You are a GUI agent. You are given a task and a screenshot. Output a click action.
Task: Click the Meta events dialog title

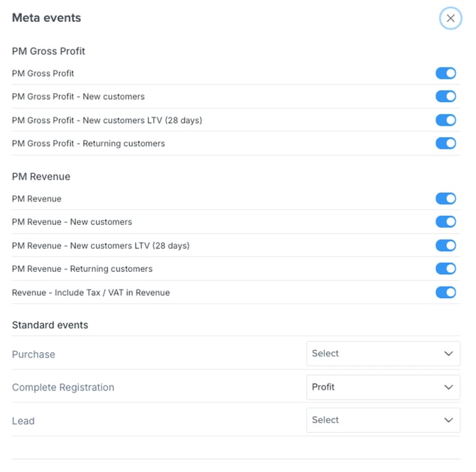click(46, 18)
